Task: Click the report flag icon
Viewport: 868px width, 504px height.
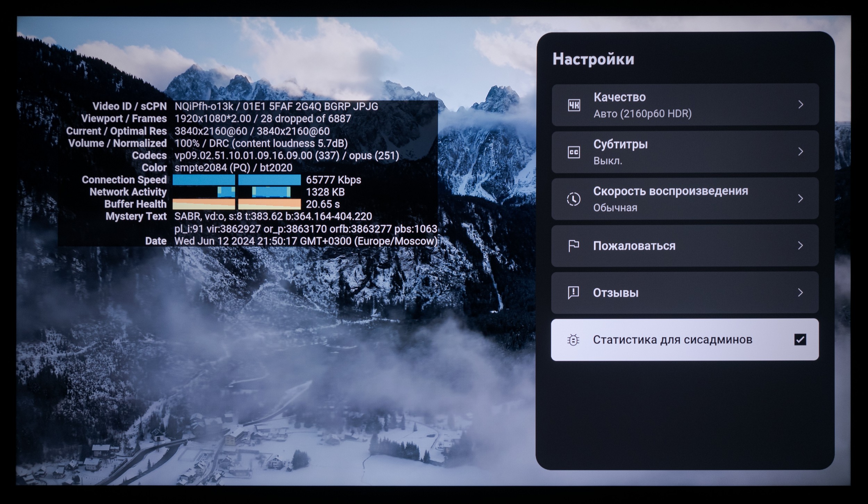Action: pos(574,246)
